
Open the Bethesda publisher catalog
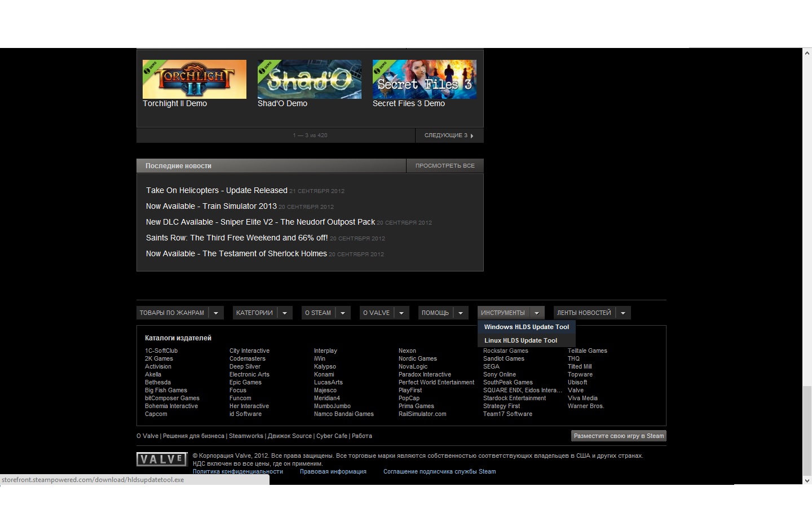pos(158,382)
